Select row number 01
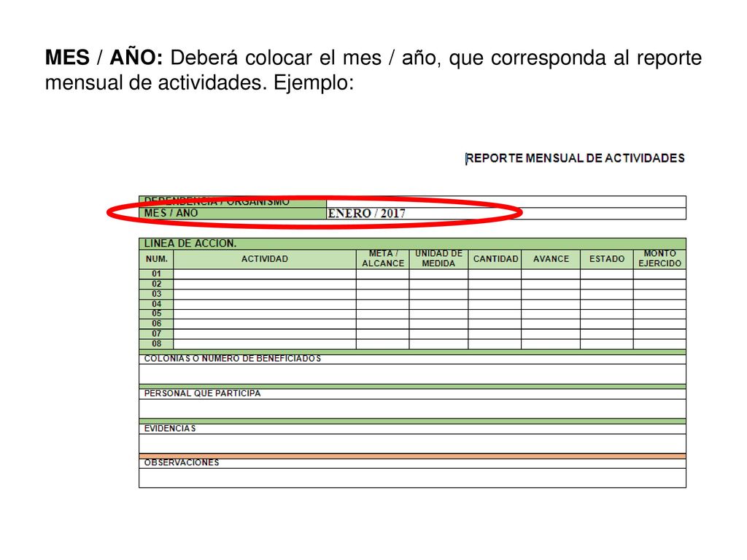The width and height of the screenshot is (747, 560). coord(157,274)
